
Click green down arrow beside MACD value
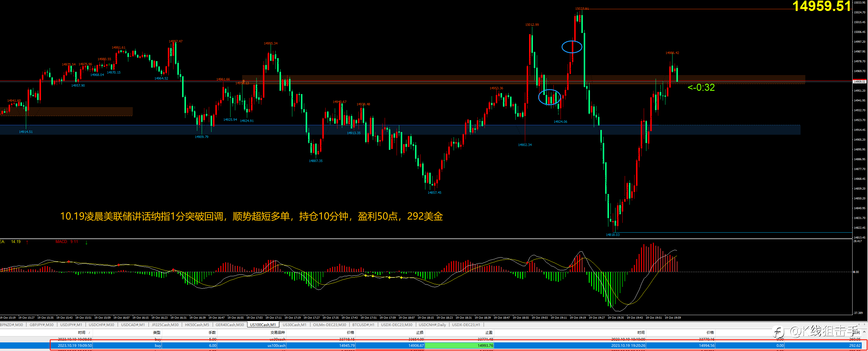87,242
